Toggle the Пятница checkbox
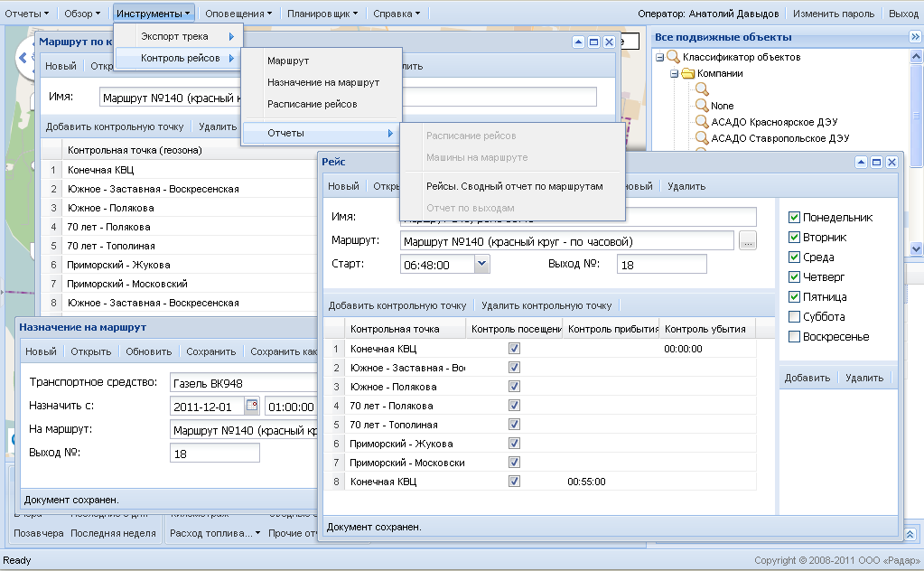 pyautogui.click(x=794, y=297)
